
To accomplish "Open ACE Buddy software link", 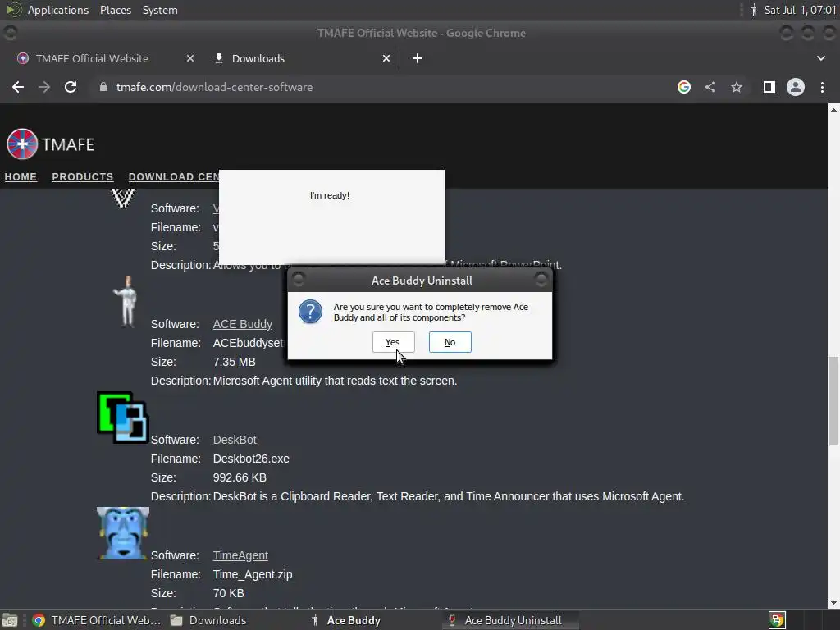I will point(243,324).
